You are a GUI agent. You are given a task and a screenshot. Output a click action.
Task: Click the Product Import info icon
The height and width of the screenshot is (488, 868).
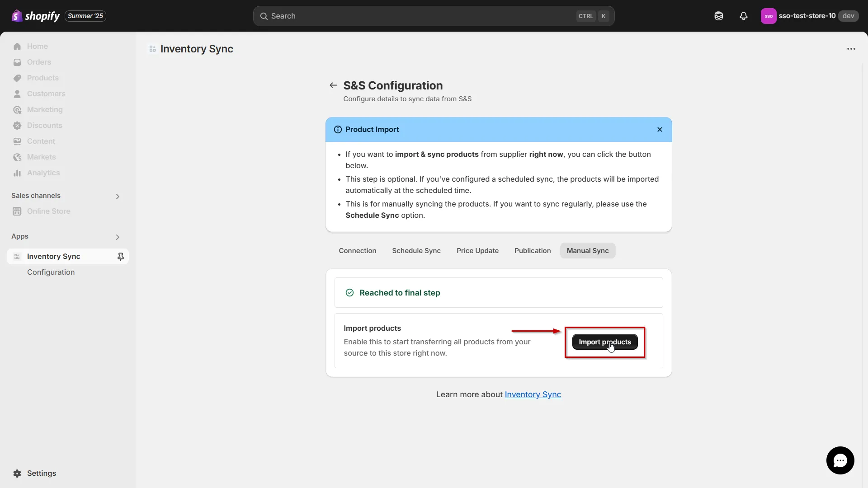click(x=338, y=130)
